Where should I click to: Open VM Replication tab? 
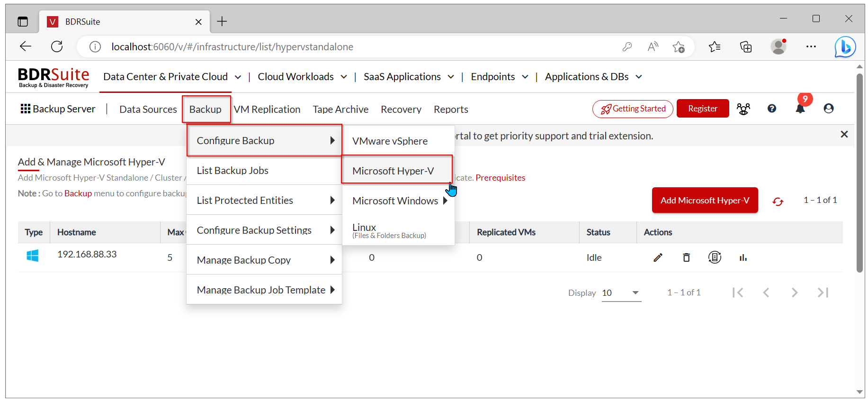click(267, 110)
